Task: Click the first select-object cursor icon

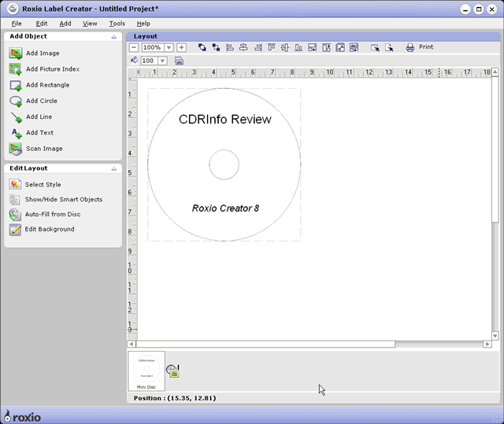Action: [375, 47]
